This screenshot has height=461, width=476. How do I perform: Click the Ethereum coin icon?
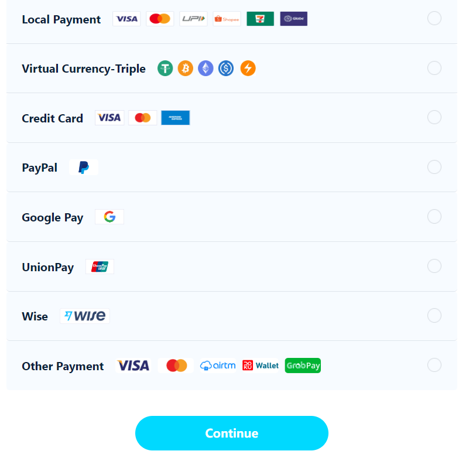pyautogui.click(x=206, y=69)
